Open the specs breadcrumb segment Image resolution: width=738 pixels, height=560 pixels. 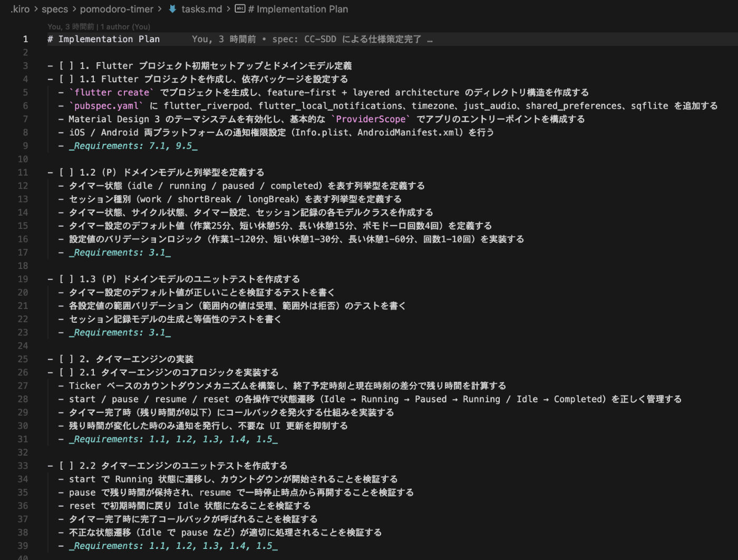coord(55,9)
